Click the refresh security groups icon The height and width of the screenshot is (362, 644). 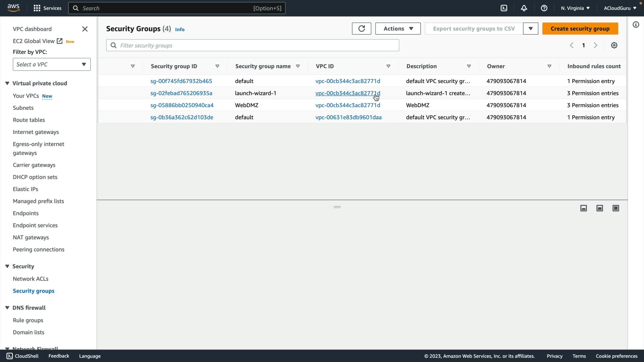pos(361,28)
